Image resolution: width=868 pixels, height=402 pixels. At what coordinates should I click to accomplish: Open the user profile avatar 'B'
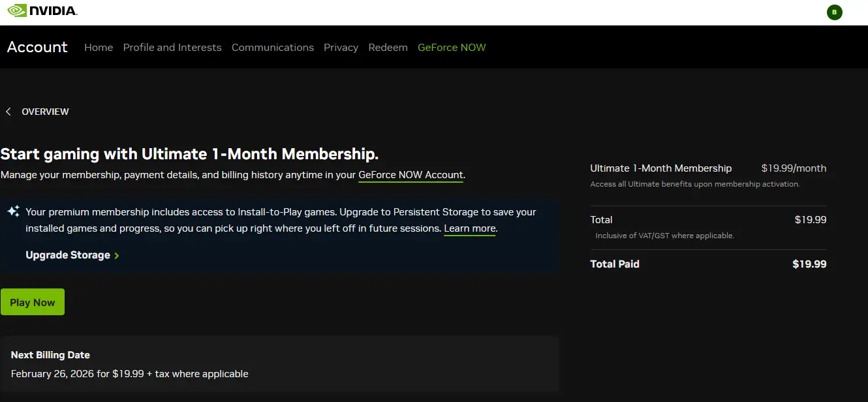(x=834, y=12)
